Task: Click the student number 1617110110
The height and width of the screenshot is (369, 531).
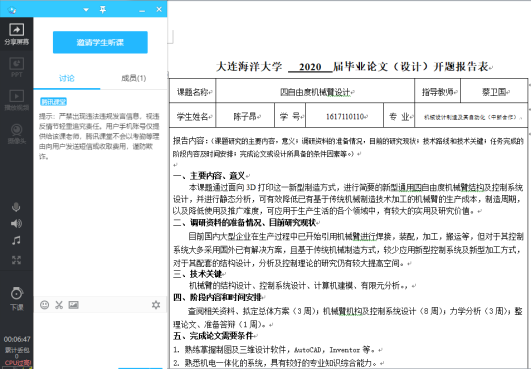Action: coord(344,116)
